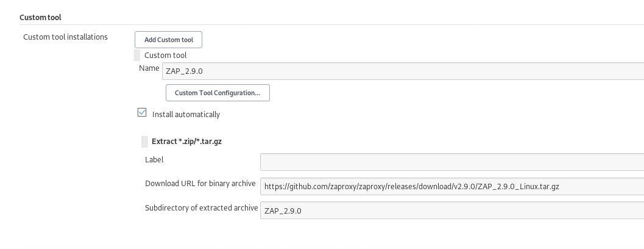The image size is (644, 249).
Task: Click the Label field caption
Action: (x=154, y=159)
